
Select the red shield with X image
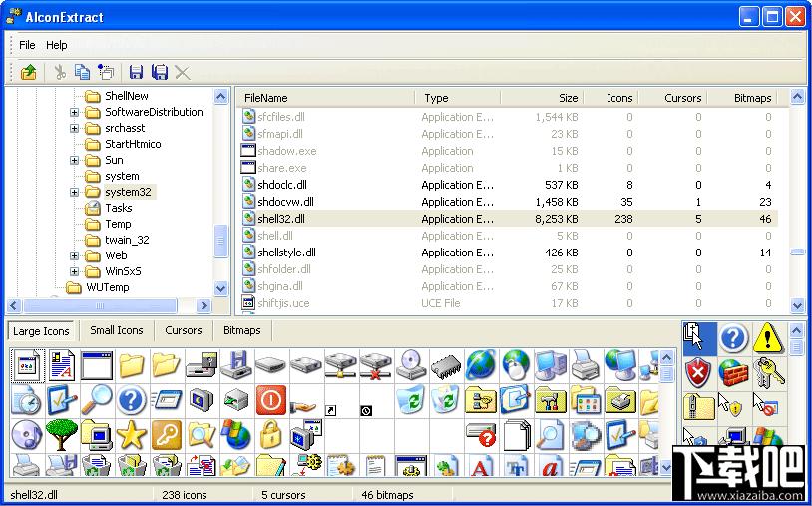point(698,373)
